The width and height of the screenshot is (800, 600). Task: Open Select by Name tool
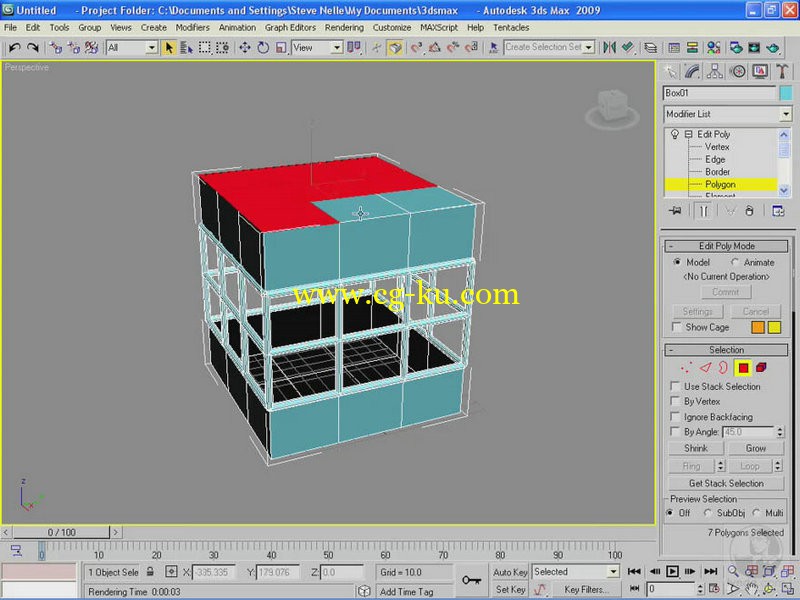coord(186,48)
